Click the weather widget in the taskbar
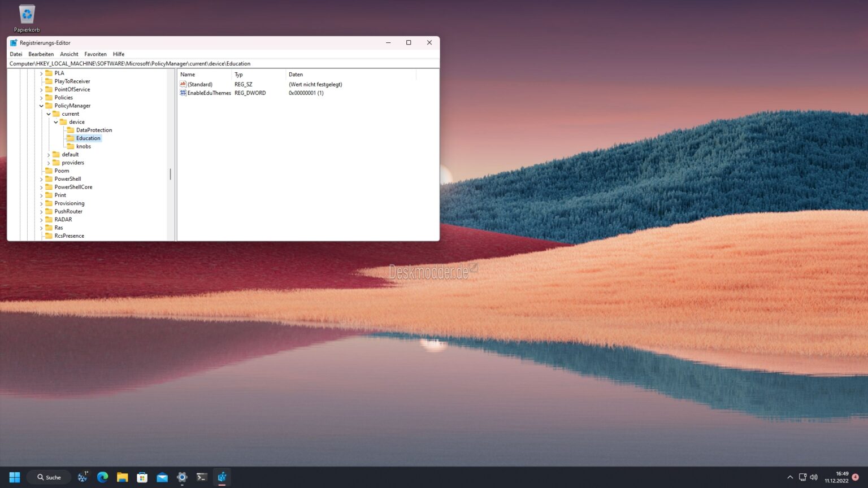The height and width of the screenshot is (488, 868). tap(82, 477)
